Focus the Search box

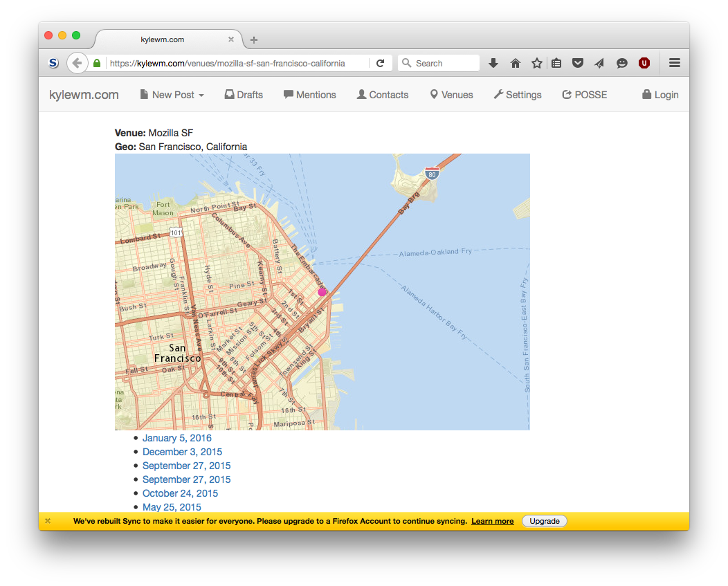pos(438,63)
